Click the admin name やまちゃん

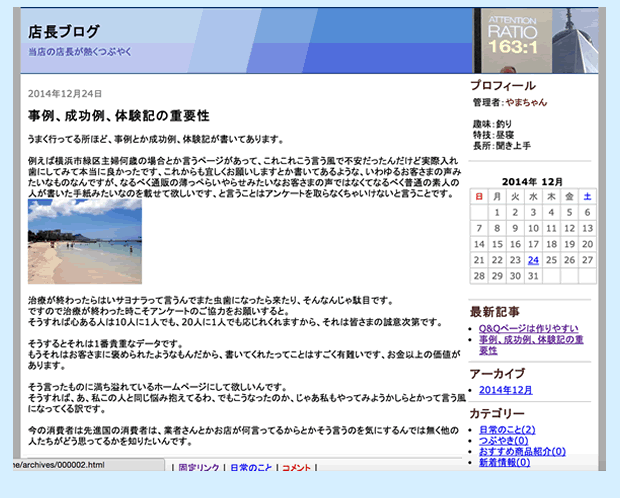[526, 102]
